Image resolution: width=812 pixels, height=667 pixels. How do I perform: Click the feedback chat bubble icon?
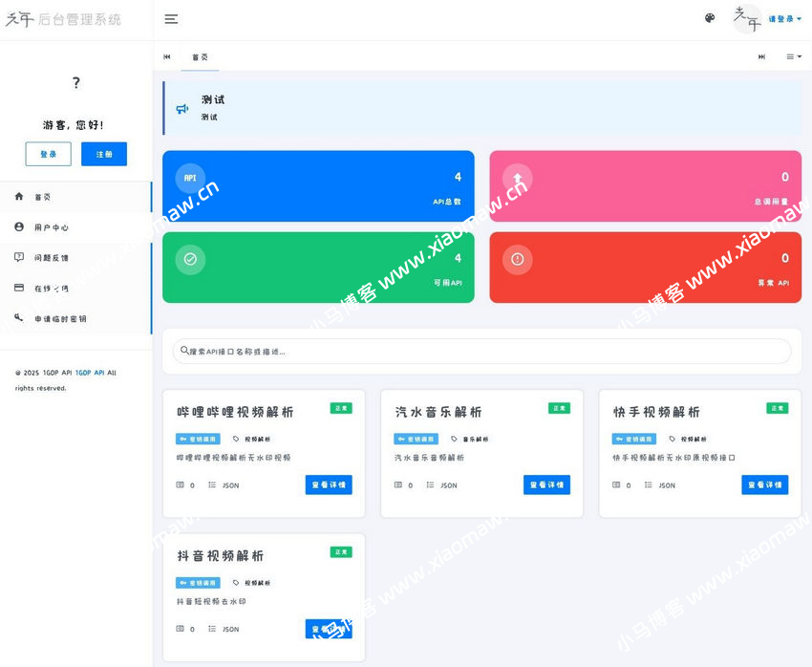tap(19, 257)
